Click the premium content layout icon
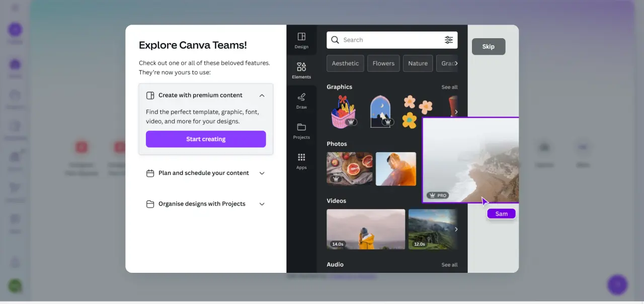Image resolution: width=644 pixels, height=304 pixels. tap(150, 95)
